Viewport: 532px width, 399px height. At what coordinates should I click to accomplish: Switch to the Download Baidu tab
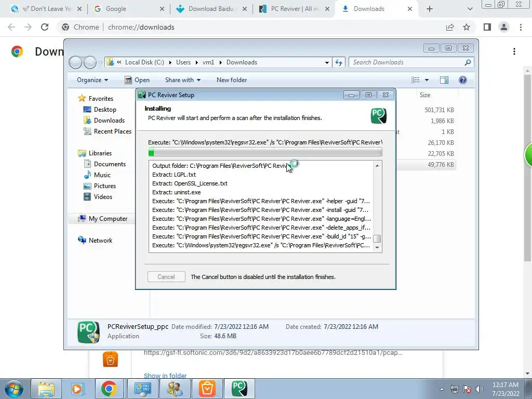[x=212, y=9]
